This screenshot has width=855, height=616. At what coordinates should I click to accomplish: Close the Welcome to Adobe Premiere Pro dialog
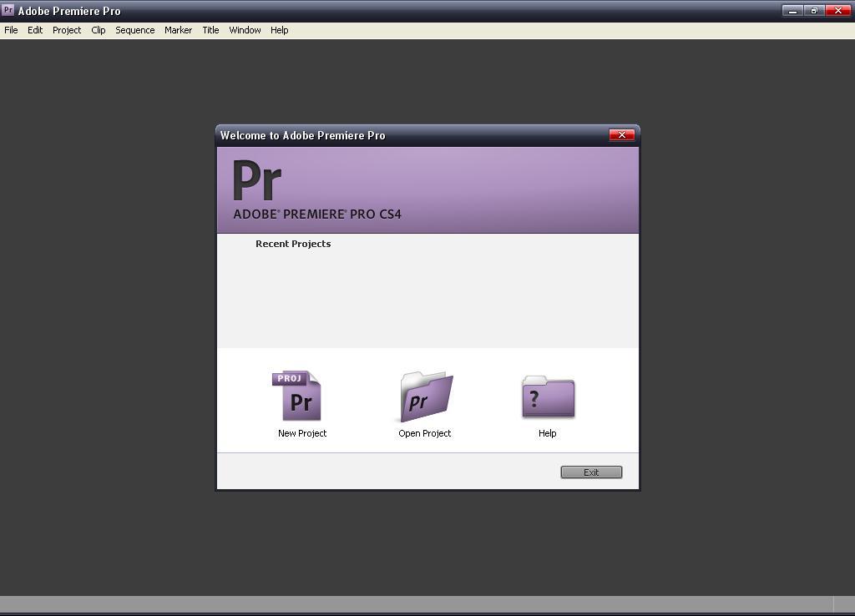pyautogui.click(x=621, y=135)
